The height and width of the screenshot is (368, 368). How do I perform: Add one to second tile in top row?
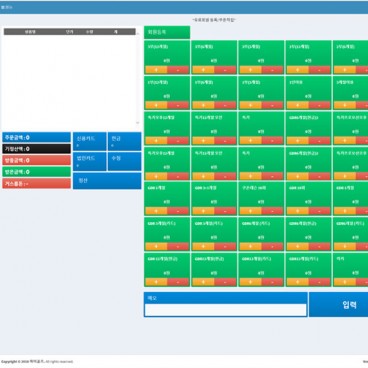[204, 70]
